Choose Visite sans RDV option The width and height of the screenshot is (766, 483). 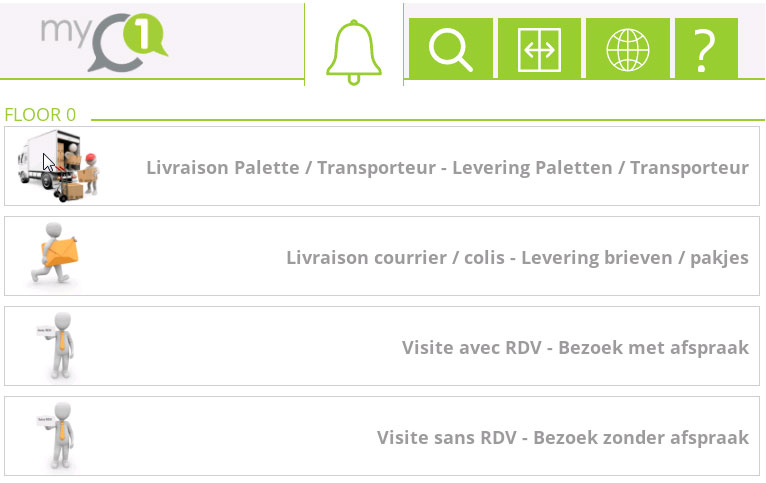click(x=382, y=436)
